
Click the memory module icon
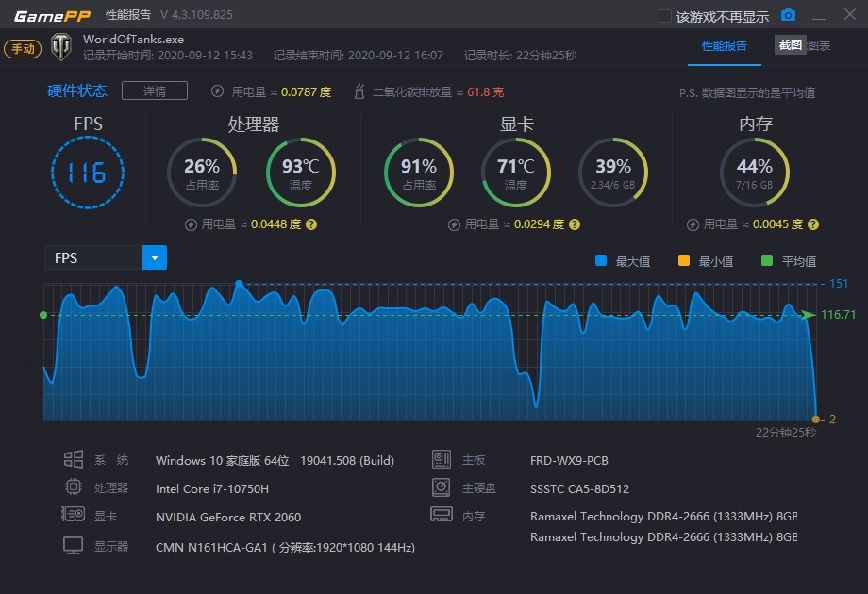click(x=442, y=515)
